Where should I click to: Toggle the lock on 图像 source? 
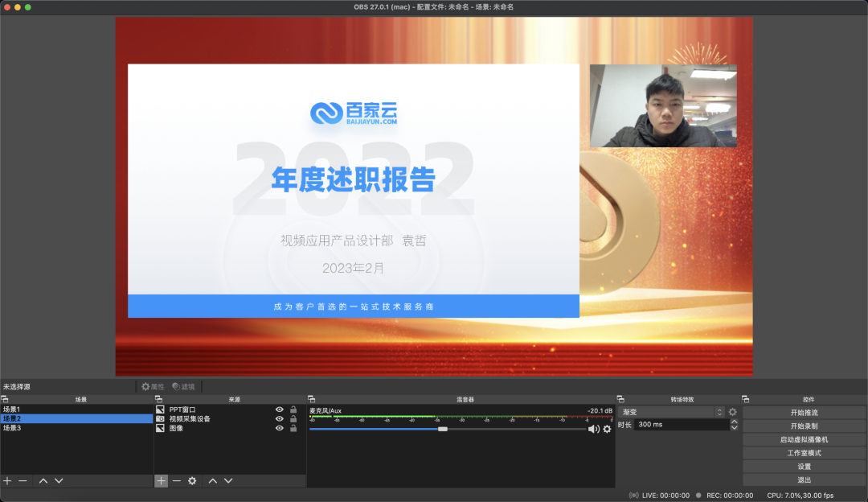pyautogui.click(x=293, y=429)
